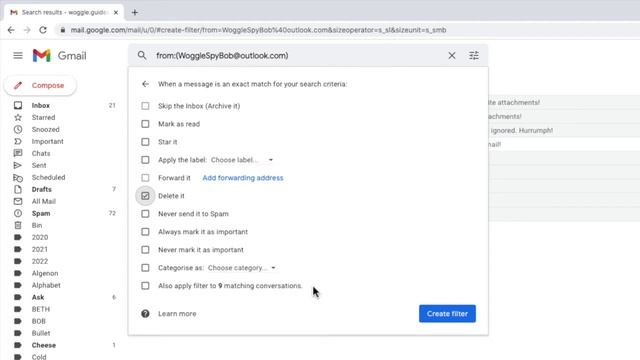Tick Never send it to Spam
This screenshot has height=360, width=640.
click(x=145, y=214)
